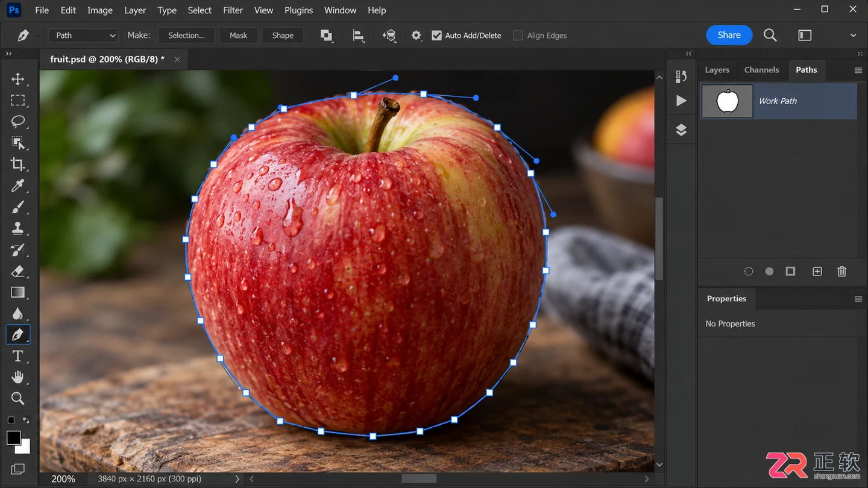868x488 pixels.
Task: Click the black foreground color swatch
Action: coord(13,438)
